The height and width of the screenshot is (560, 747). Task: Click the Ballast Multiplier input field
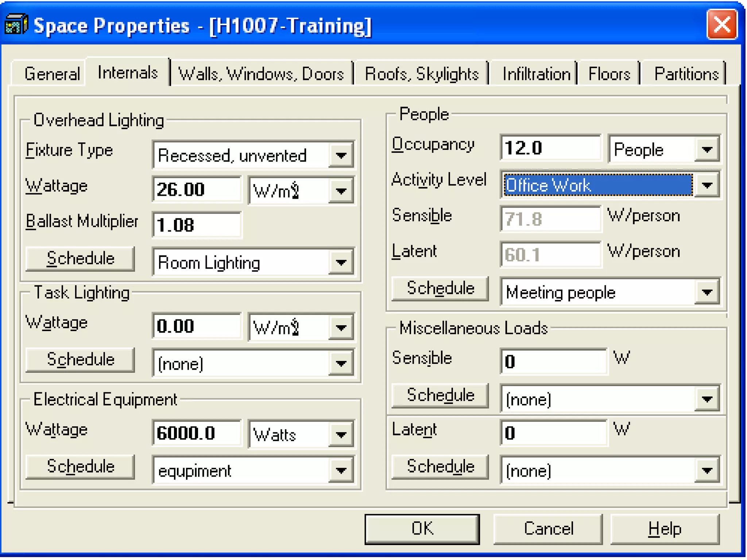tap(197, 225)
